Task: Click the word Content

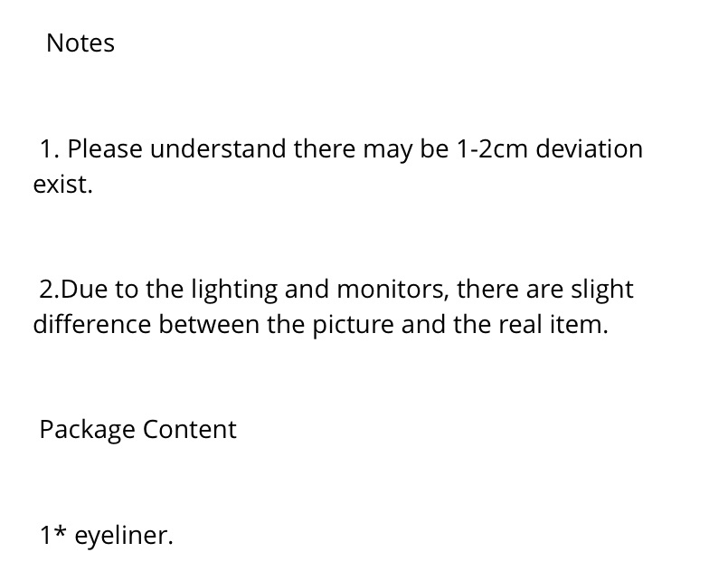Action: (x=189, y=429)
